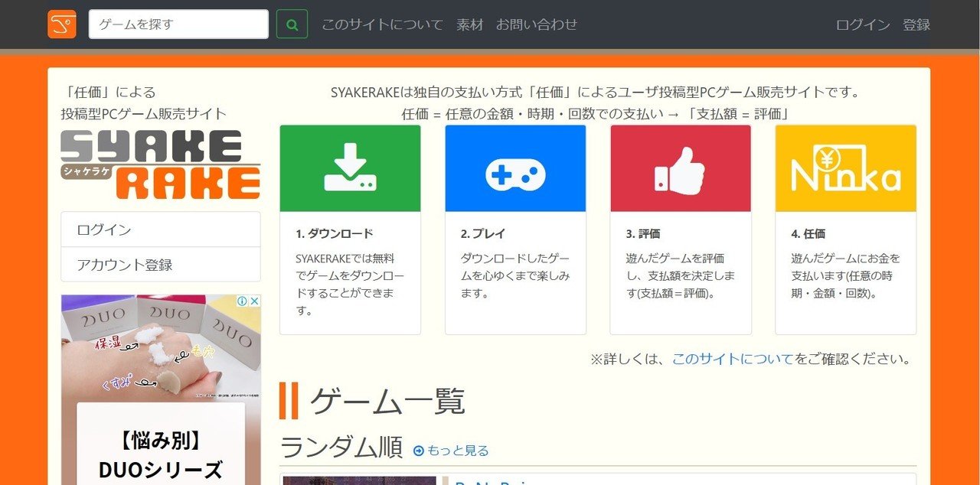This screenshot has width=980, height=485.
Task: Click the ランダム順 section heading
Action: (x=341, y=448)
